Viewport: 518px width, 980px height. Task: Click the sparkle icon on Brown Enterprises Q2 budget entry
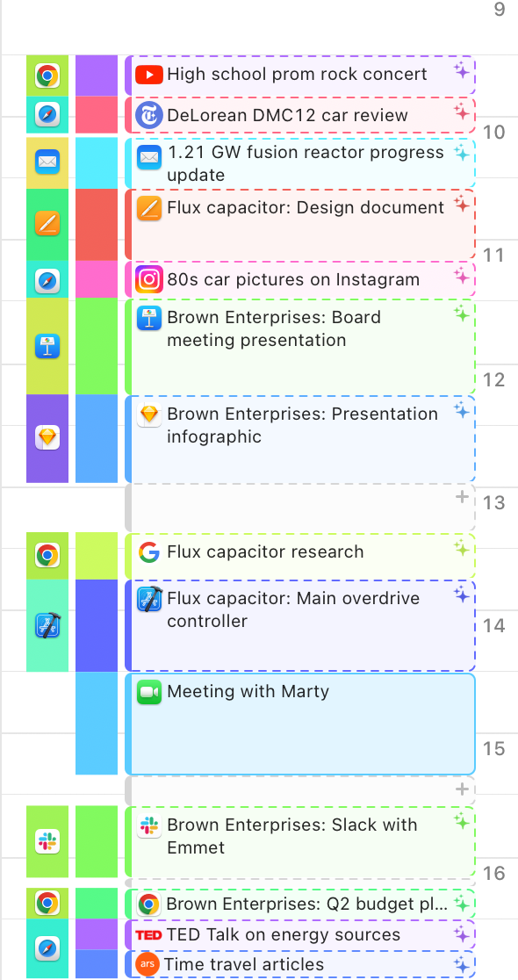(462, 903)
